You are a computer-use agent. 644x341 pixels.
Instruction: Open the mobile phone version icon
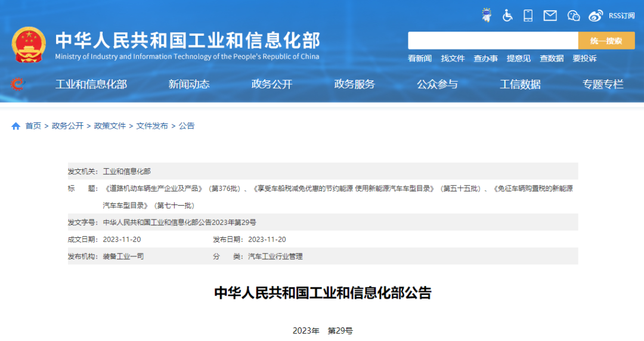(x=528, y=15)
